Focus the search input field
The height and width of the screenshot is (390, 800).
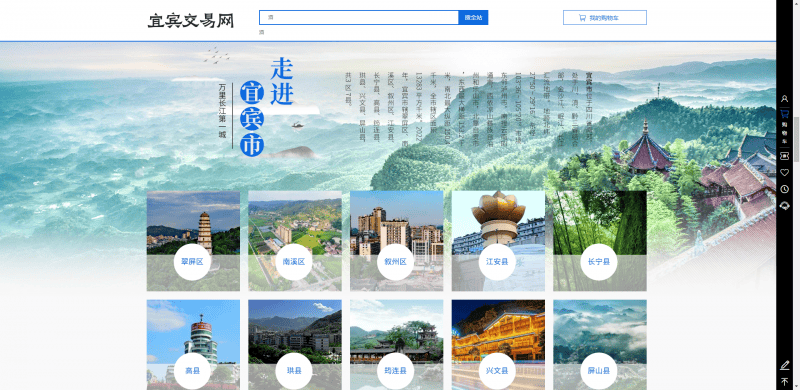(359, 17)
